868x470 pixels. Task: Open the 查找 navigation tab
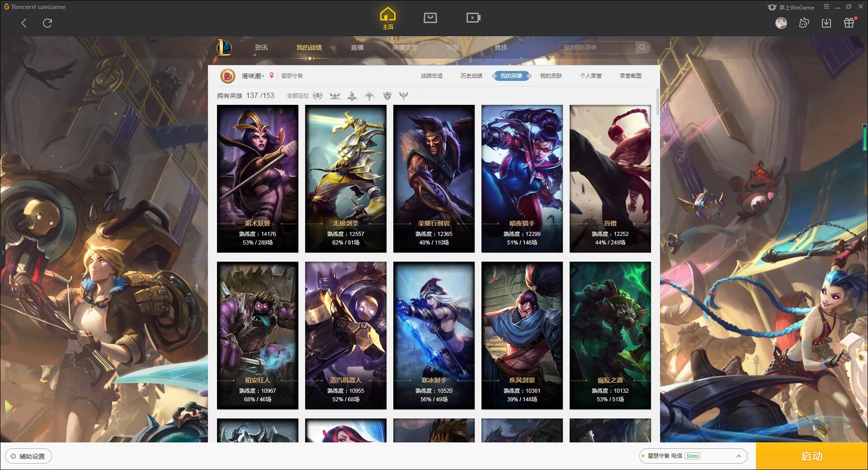pos(501,47)
